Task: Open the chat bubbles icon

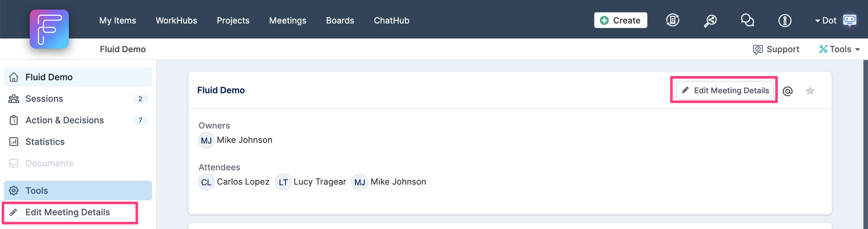Action: [x=747, y=20]
